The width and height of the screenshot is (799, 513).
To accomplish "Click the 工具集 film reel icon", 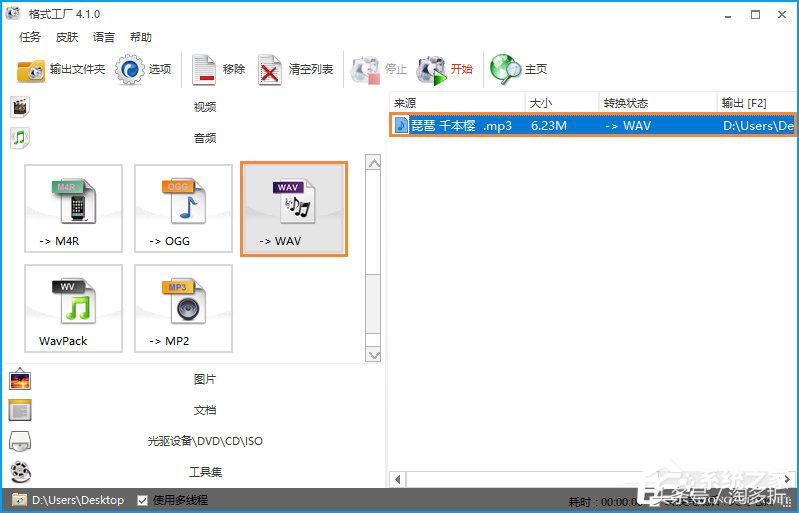I will click(x=20, y=472).
